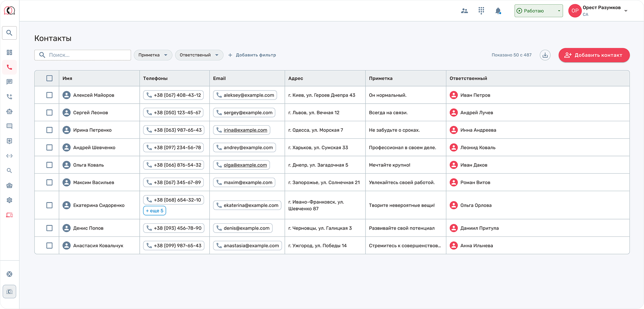Image resolution: width=644 pixels, height=309 pixels.
Task: Check the box for Алексей Майоров
Action: [49, 95]
